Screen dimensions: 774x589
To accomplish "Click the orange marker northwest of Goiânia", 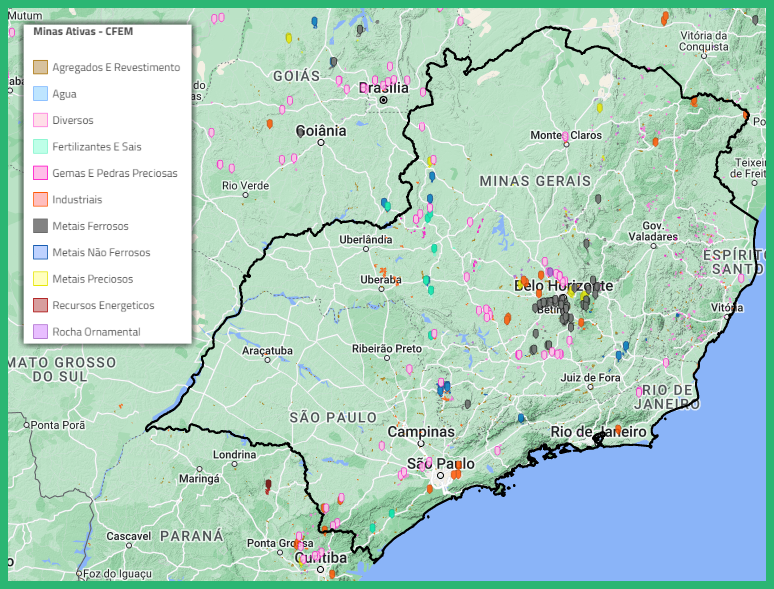I will pos(269,124).
